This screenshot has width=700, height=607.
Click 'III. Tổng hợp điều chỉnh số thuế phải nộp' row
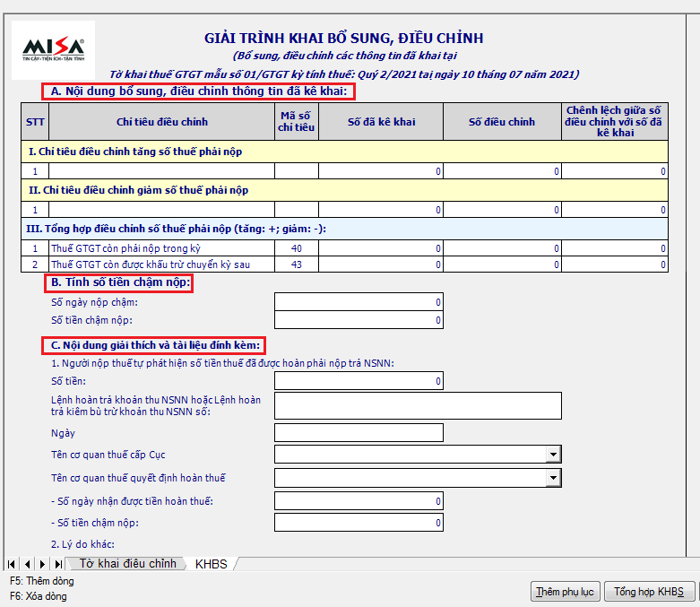pyautogui.click(x=344, y=229)
